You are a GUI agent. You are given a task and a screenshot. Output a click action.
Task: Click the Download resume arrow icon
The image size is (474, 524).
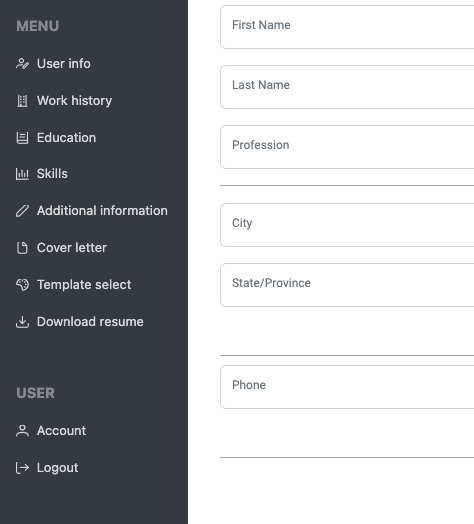click(22, 322)
